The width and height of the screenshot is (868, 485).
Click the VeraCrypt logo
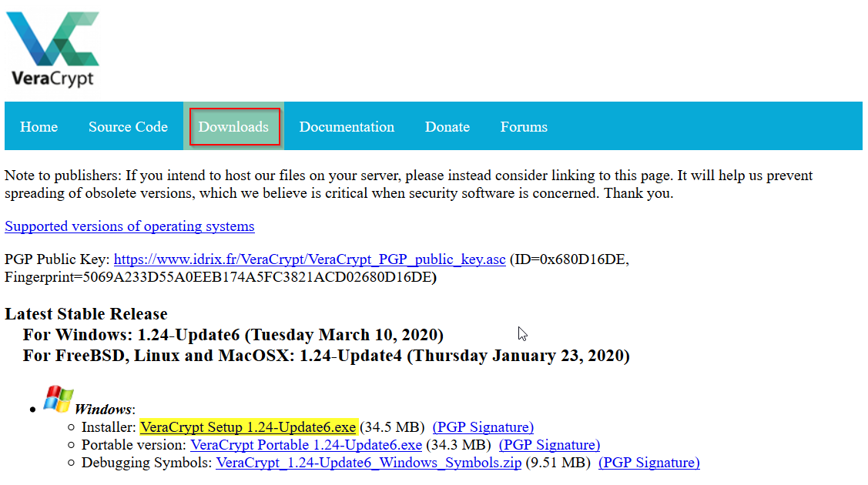51,48
